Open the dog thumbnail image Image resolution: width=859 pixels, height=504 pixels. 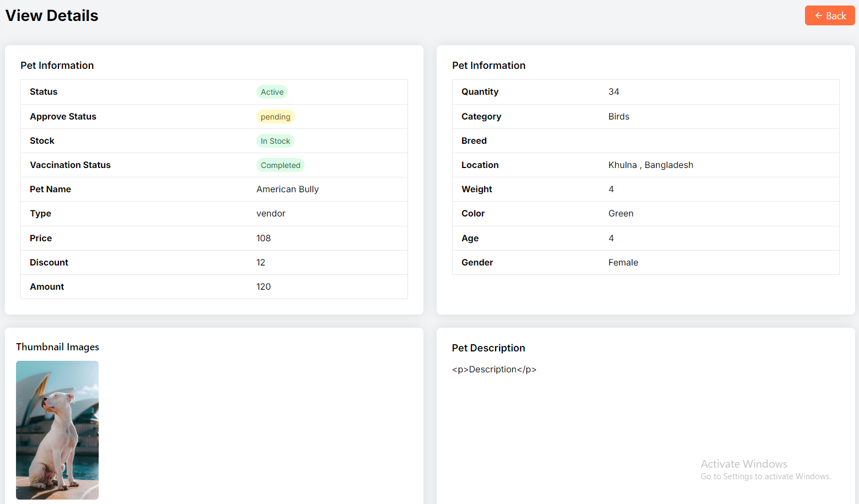(57, 430)
